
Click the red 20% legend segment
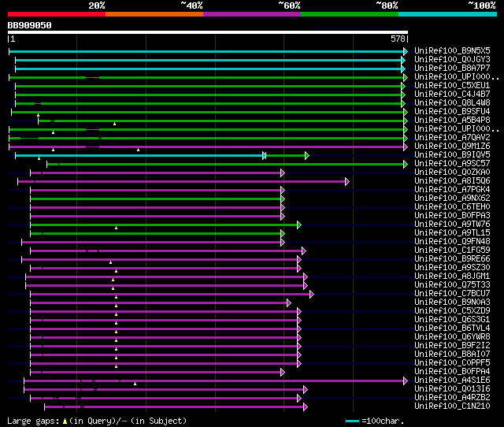pyautogui.click(x=57, y=14)
